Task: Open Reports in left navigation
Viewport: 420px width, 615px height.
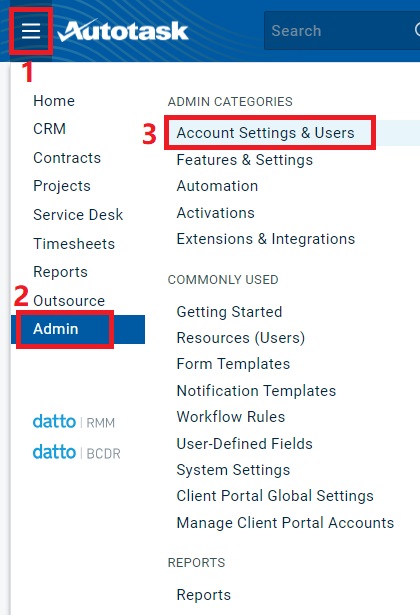Action: (60, 272)
